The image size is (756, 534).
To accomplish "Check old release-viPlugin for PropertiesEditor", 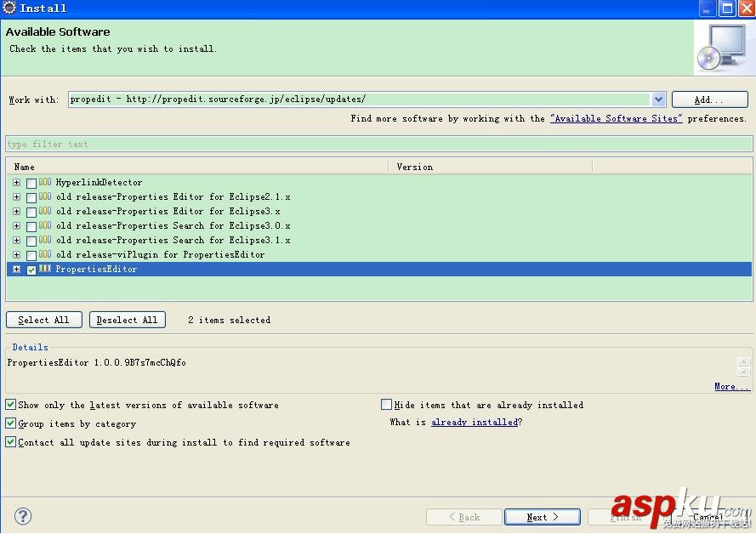I will point(31,255).
